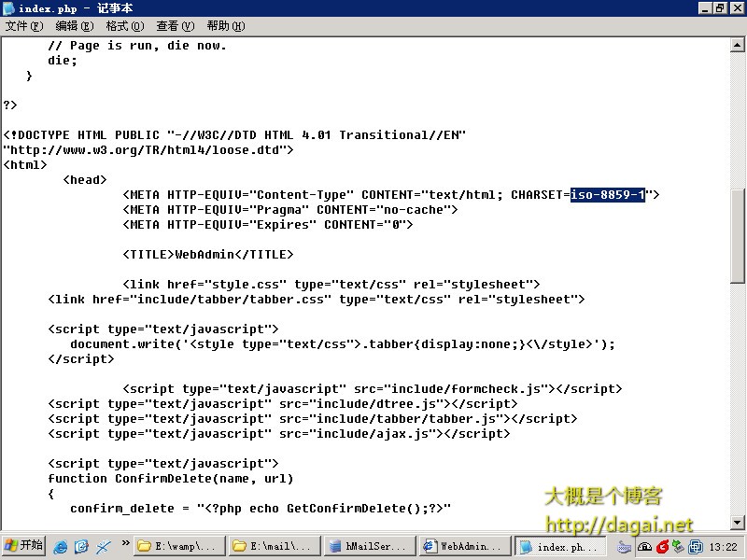This screenshot has height=560, width=747.
Task: Click 'include/formcheck.js' in script tag
Action: (465, 388)
